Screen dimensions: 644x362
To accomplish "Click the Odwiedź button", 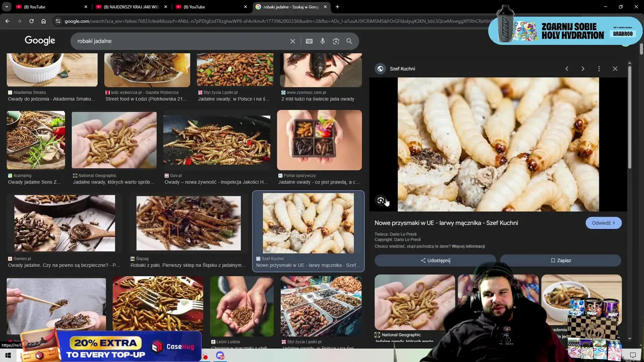I will [603, 223].
